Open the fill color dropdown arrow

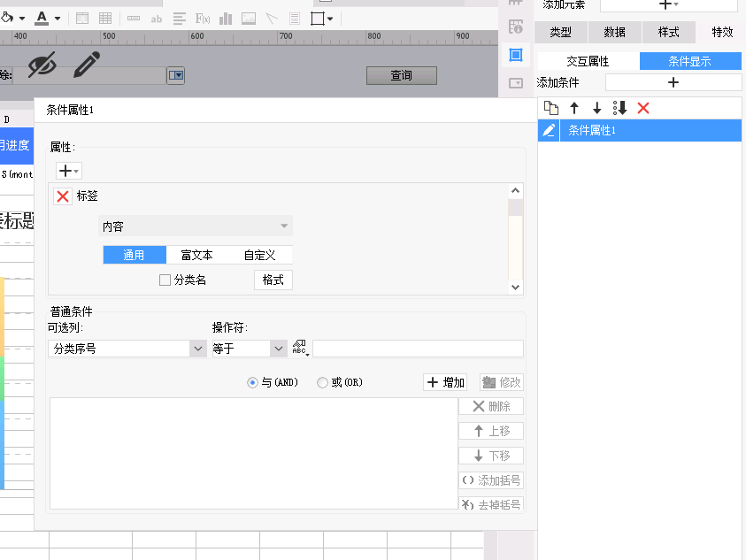[x=22, y=19]
